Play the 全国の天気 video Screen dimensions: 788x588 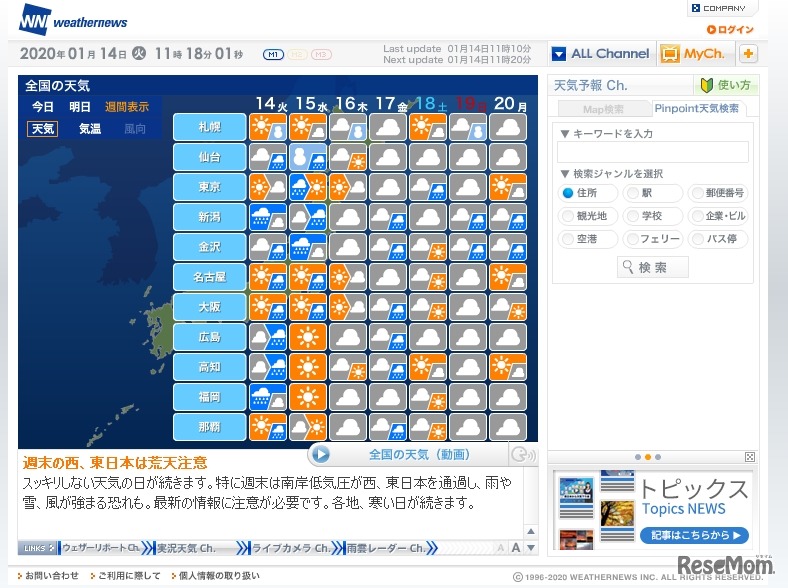(321, 454)
